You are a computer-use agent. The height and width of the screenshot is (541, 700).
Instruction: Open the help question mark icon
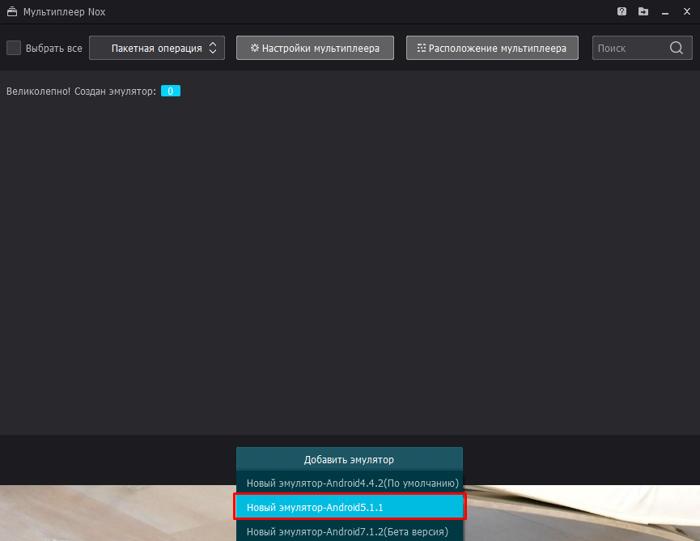(x=621, y=11)
